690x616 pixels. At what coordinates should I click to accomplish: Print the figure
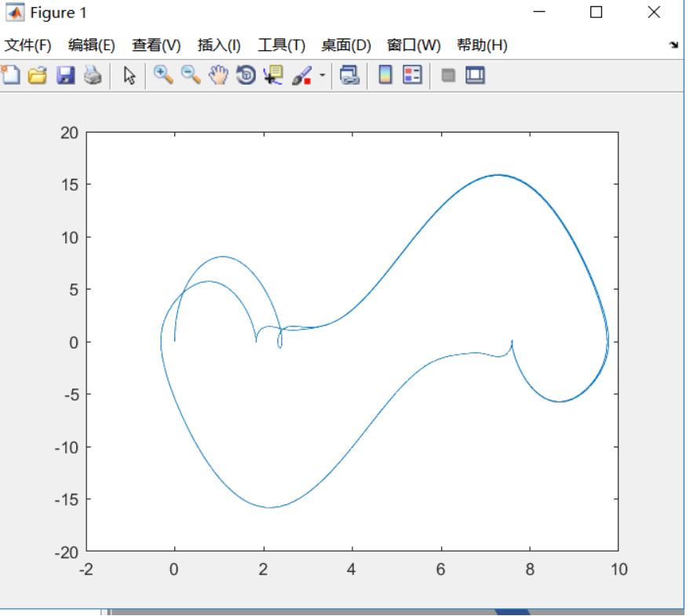pos(91,75)
